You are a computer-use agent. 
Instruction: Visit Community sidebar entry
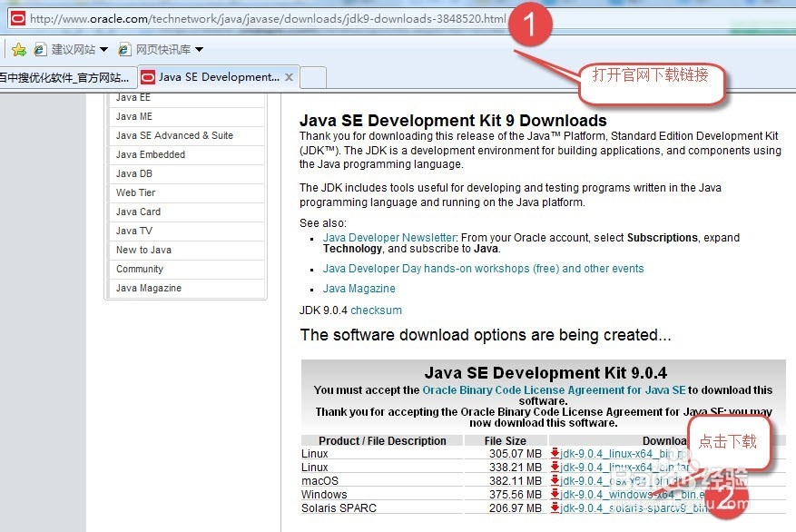coord(140,269)
